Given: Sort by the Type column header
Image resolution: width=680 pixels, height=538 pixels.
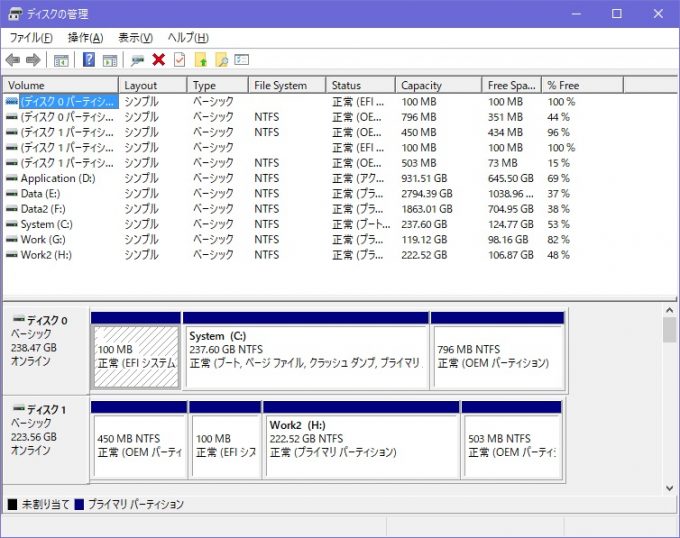Looking at the screenshot, I should pyautogui.click(x=218, y=85).
